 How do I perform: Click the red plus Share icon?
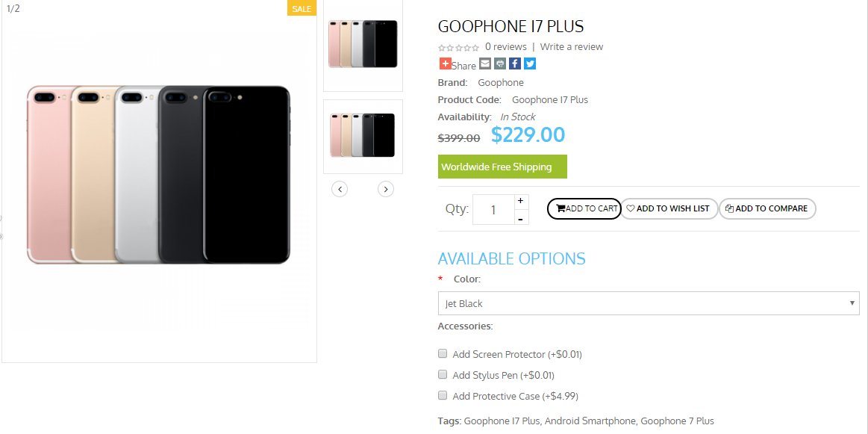coord(445,64)
